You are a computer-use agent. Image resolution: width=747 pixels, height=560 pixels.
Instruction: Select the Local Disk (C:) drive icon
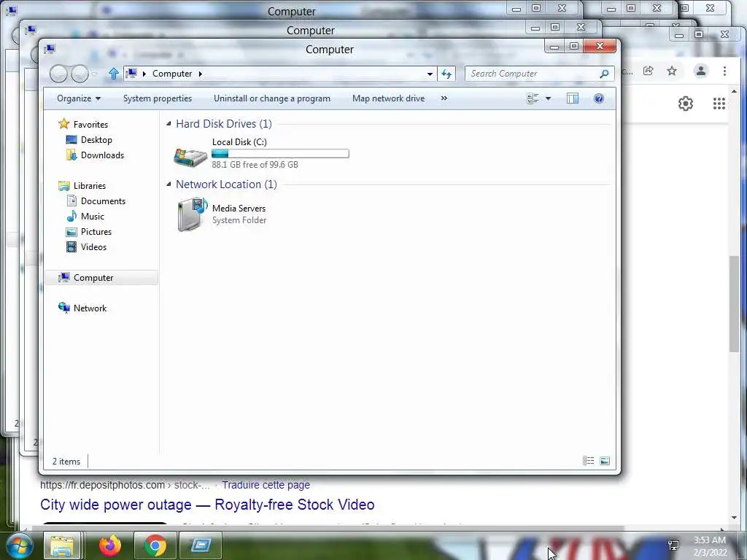coord(190,156)
